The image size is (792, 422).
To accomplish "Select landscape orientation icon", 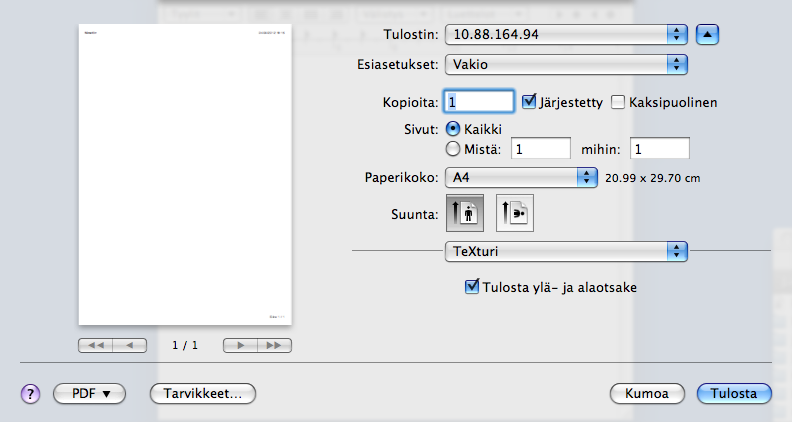I will pyautogui.click(x=516, y=213).
